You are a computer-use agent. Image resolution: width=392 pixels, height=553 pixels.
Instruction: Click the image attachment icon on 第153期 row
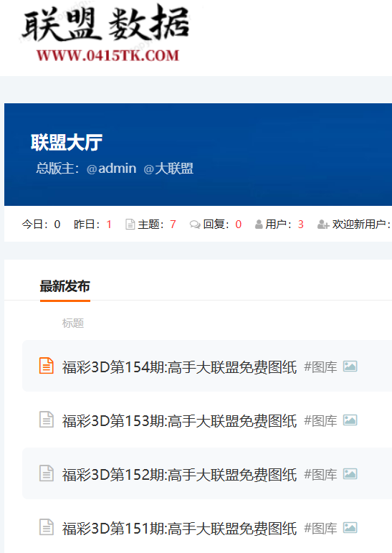tap(350, 420)
